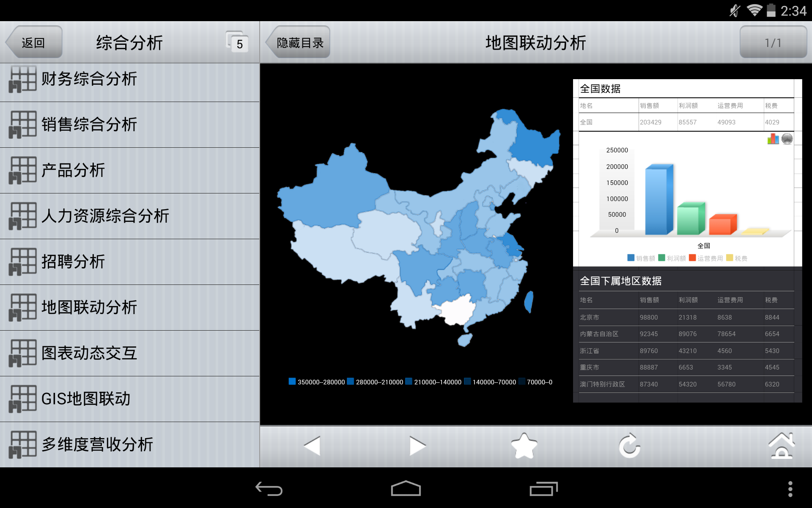
Task: Select the 重庆市 table row
Action: (x=686, y=367)
